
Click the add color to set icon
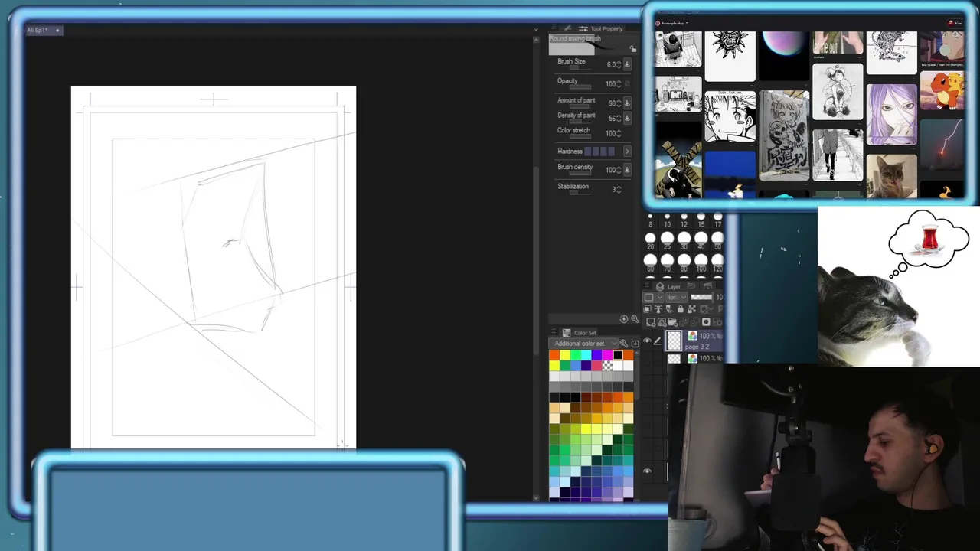coord(635,344)
